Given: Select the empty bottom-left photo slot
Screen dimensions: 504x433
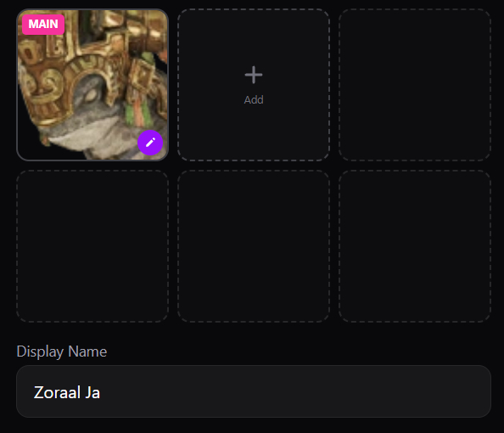Looking at the screenshot, I should pos(92,246).
